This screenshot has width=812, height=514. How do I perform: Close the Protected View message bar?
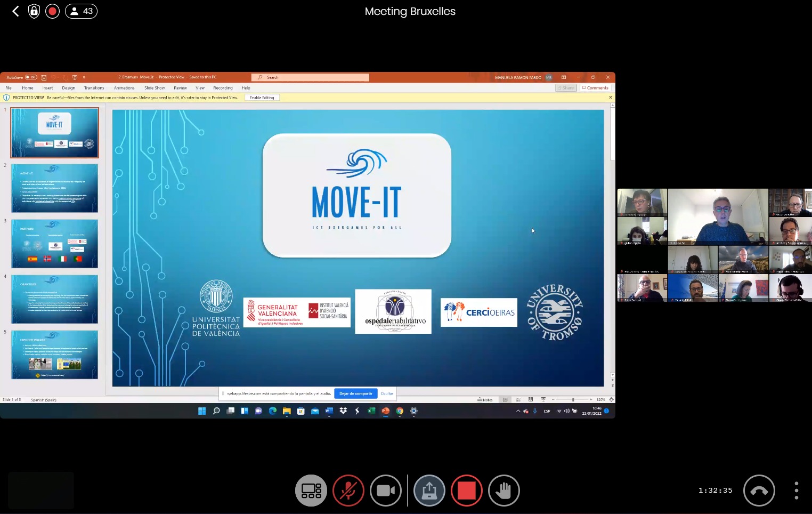click(610, 98)
